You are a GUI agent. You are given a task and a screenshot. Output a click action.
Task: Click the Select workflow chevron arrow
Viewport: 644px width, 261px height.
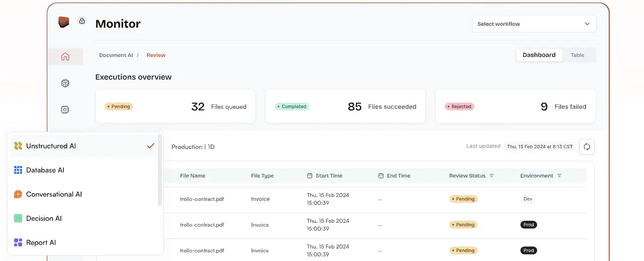pyautogui.click(x=587, y=24)
